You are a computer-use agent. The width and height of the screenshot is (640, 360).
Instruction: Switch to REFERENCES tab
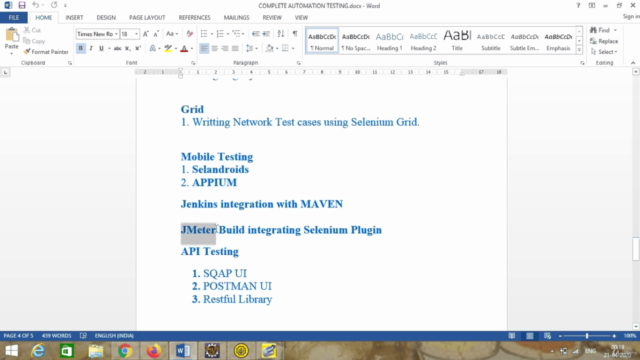(194, 18)
